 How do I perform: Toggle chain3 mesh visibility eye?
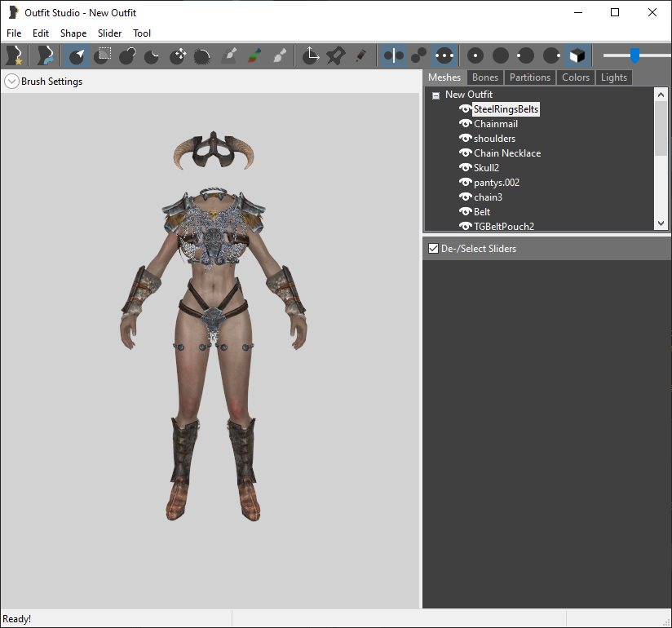tap(465, 197)
